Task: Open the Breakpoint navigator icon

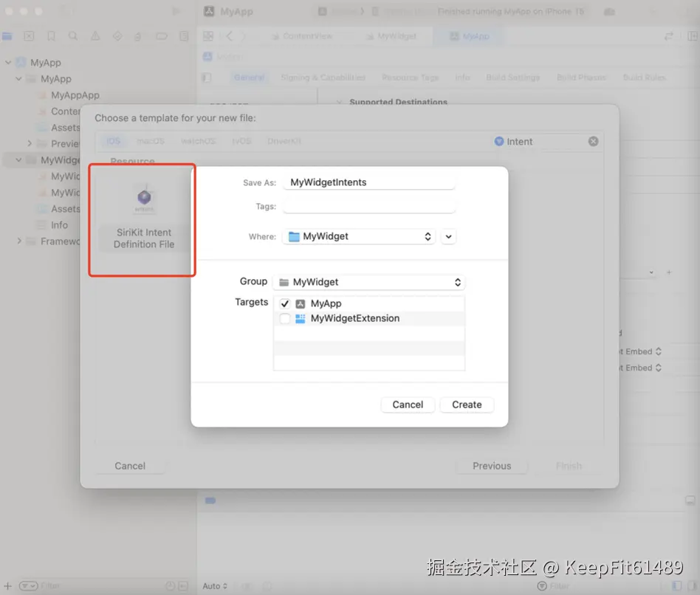Action: [x=162, y=36]
